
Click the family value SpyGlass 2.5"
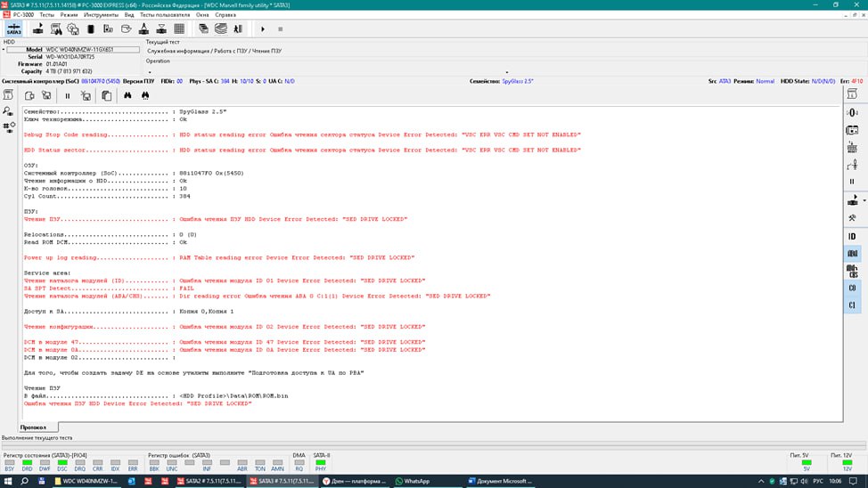tap(518, 81)
